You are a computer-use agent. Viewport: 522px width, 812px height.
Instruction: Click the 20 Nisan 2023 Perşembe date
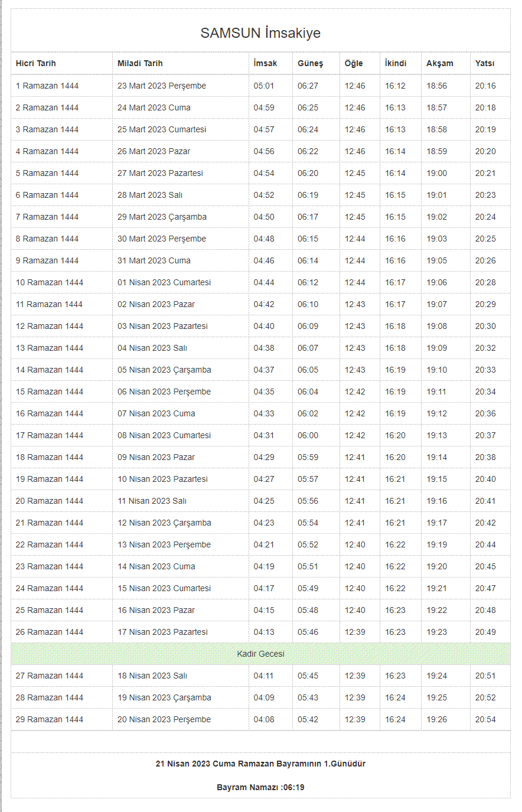(164, 719)
